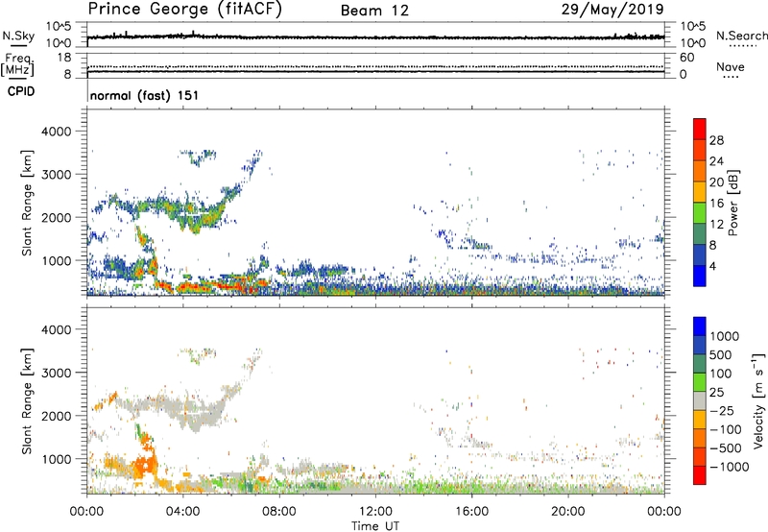768x532 pixels.
Task: Click the 'N.Sky' label
Action: click(18, 36)
